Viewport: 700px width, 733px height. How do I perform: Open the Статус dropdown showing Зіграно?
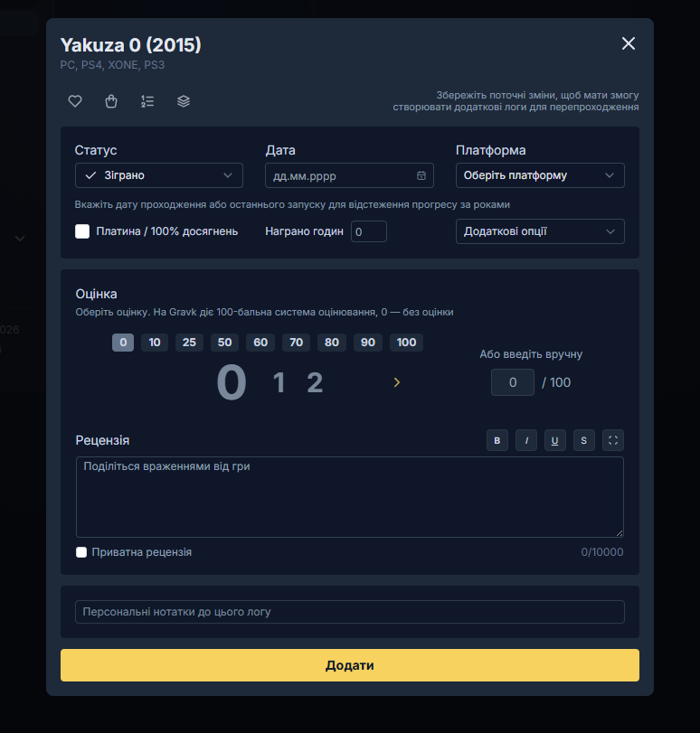[x=159, y=175]
